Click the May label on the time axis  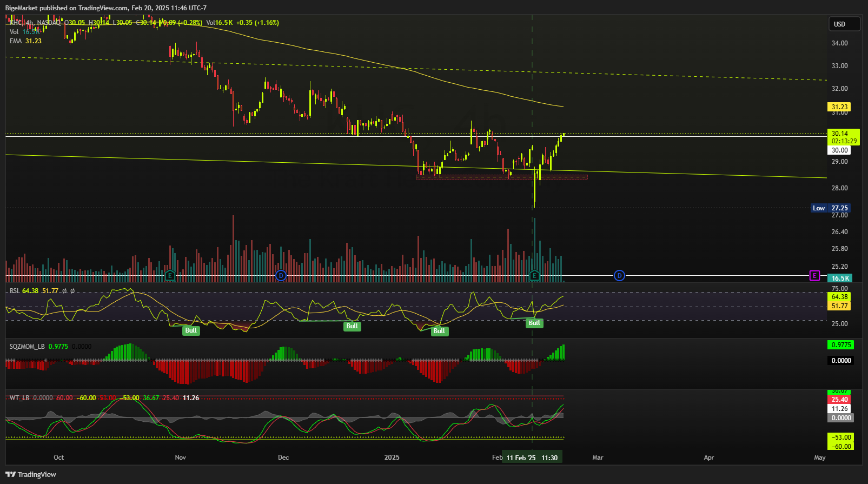[x=820, y=458]
